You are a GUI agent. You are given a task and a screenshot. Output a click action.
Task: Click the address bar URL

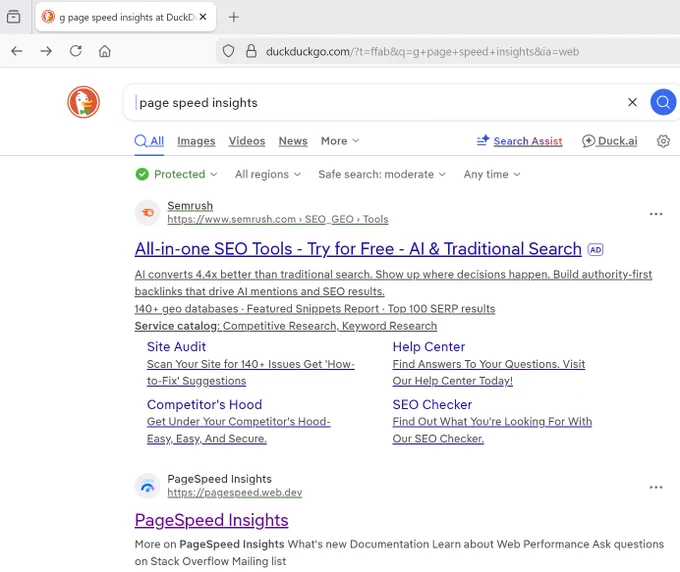click(422, 52)
